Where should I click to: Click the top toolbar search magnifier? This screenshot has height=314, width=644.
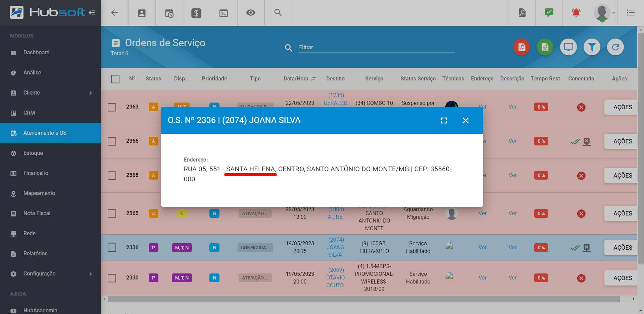tap(278, 12)
